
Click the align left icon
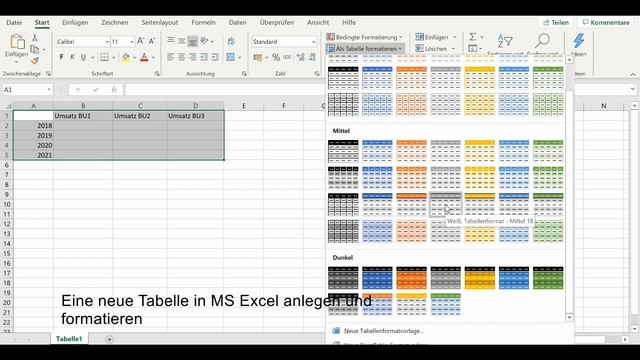[x=171, y=57]
